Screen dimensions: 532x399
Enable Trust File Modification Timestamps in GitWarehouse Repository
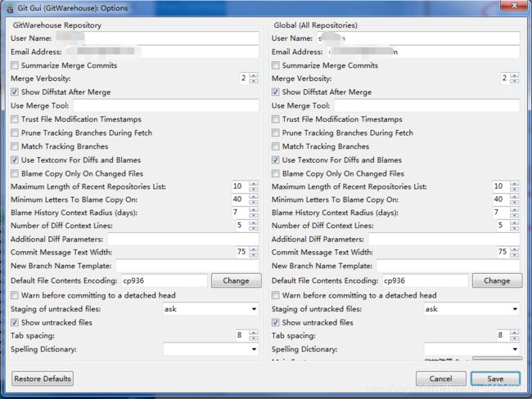click(15, 119)
